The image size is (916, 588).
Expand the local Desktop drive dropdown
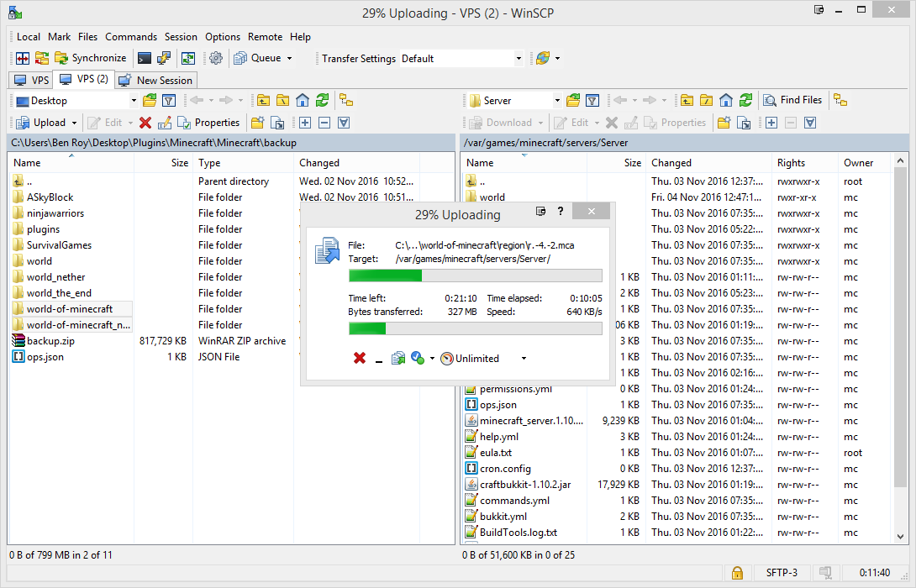coord(133,101)
